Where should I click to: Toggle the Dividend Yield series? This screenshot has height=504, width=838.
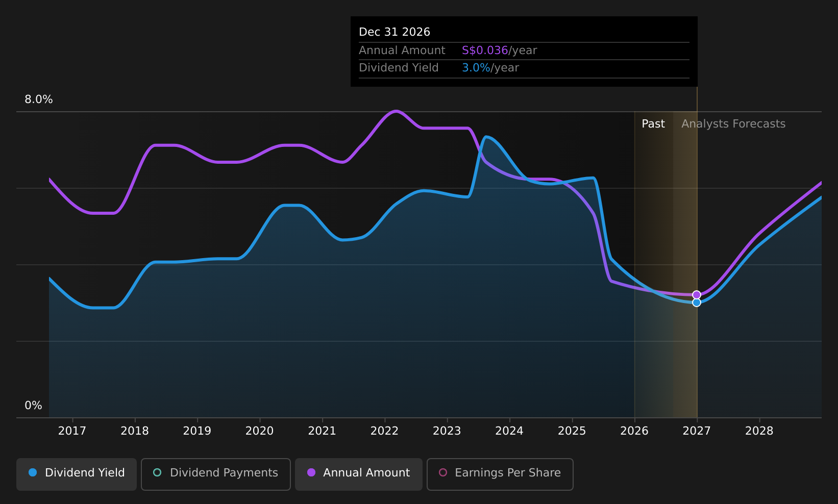point(77,474)
